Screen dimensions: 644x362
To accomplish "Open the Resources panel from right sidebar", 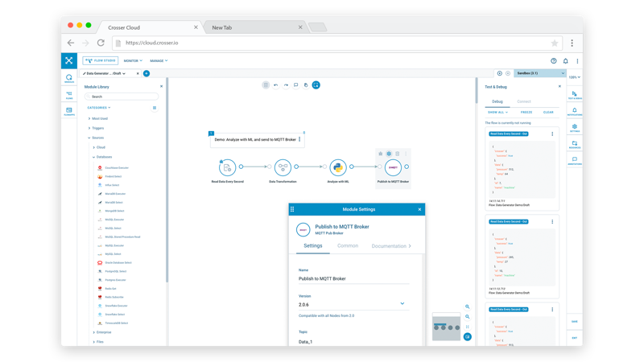I will (x=575, y=145).
